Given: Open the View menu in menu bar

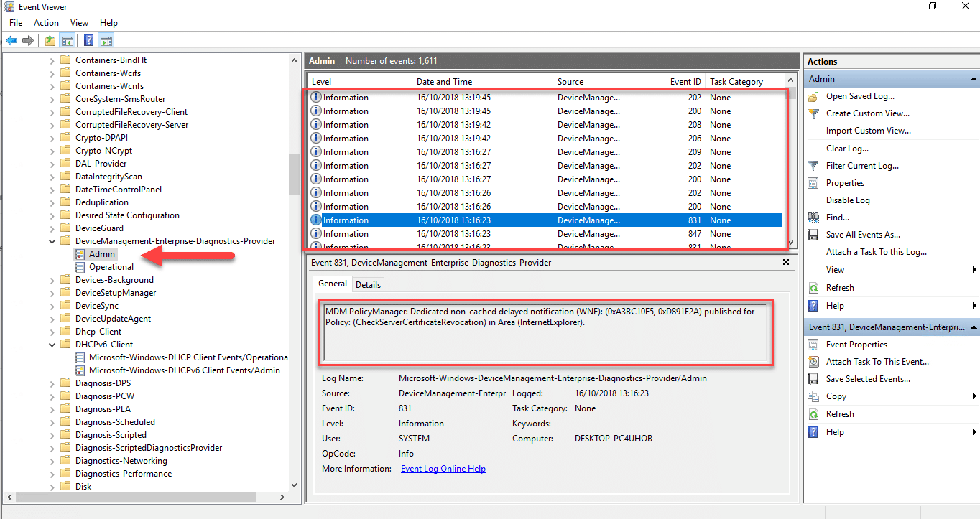Looking at the screenshot, I should point(79,23).
